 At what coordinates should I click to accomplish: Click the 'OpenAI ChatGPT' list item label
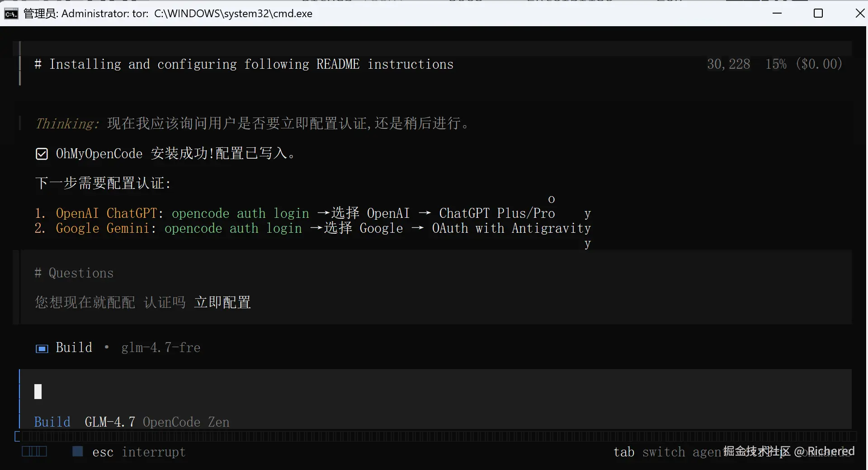pos(106,213)
